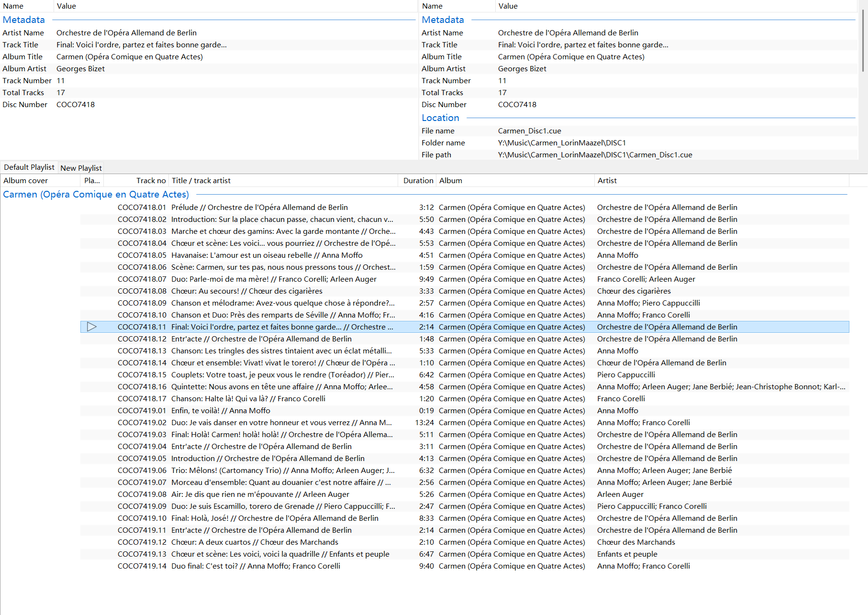
Task: Switch to the Default Playlist tab
Action: (x=29, y=167)
